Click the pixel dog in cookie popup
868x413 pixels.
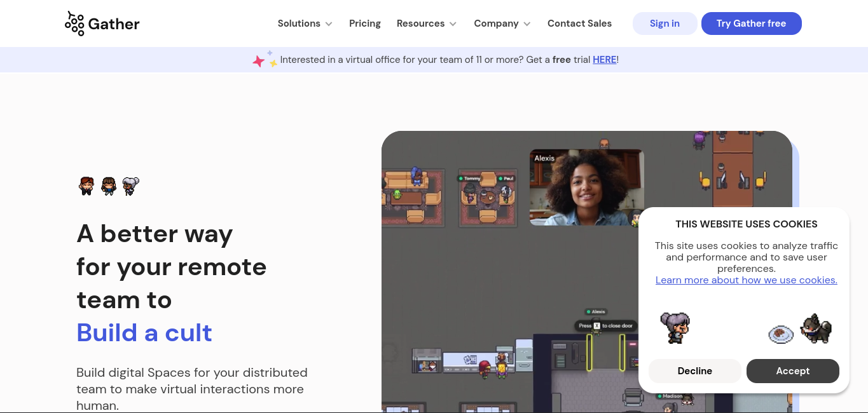[x=816, y=328]
